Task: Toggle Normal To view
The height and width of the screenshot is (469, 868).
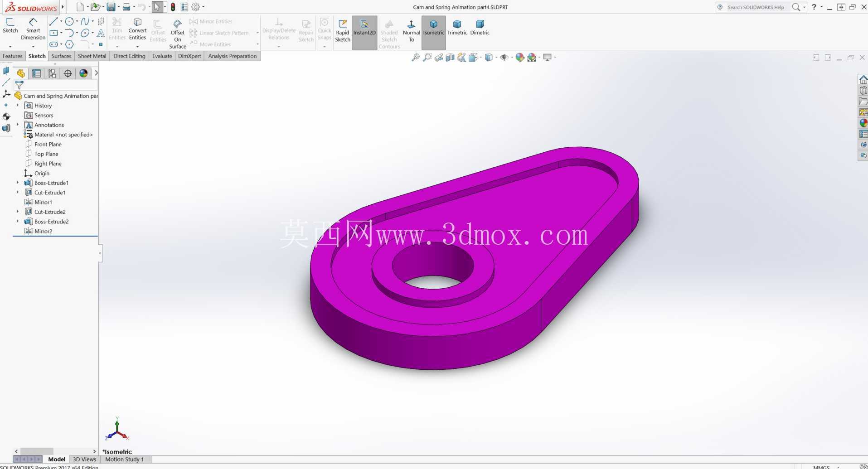Action: pyautogui.click(x=411, y=31)
